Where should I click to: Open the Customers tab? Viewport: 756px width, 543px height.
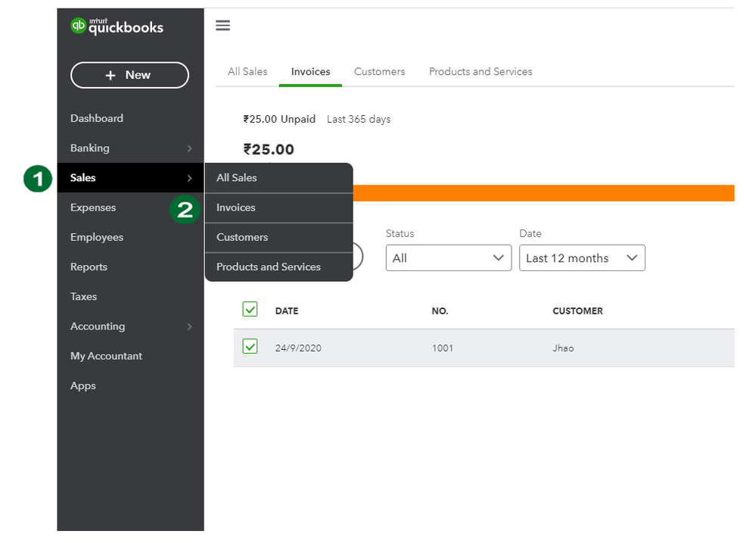click(x=379, y=71)
